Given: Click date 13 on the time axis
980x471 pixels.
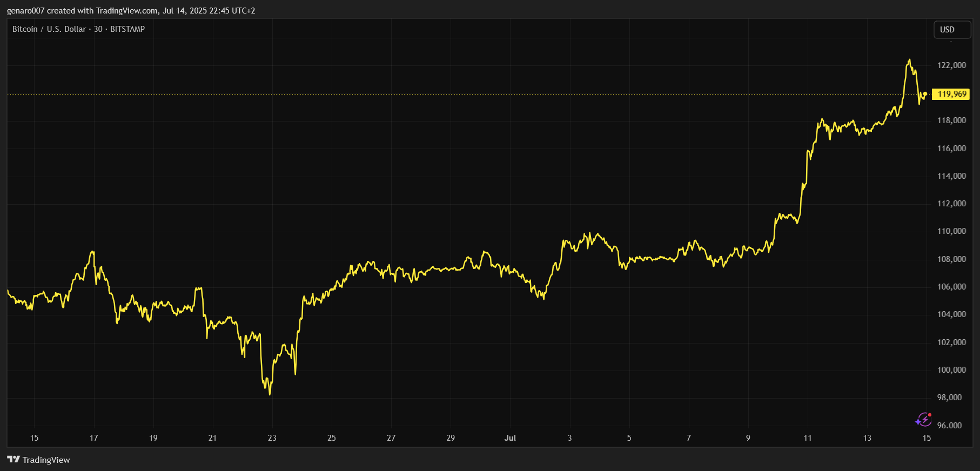Looking at the screenshot, I should (x=867, y=438).
